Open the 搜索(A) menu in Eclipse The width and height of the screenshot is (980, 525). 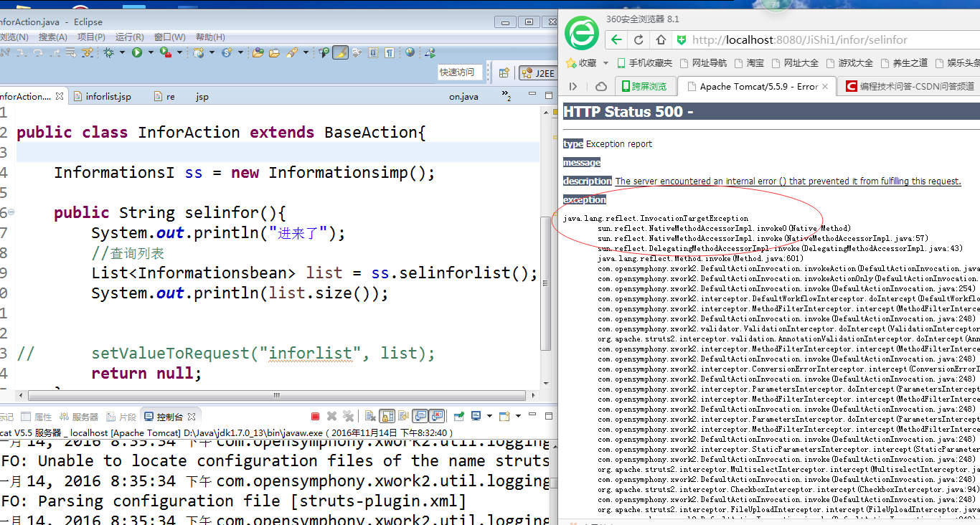[x=53, y=37]
